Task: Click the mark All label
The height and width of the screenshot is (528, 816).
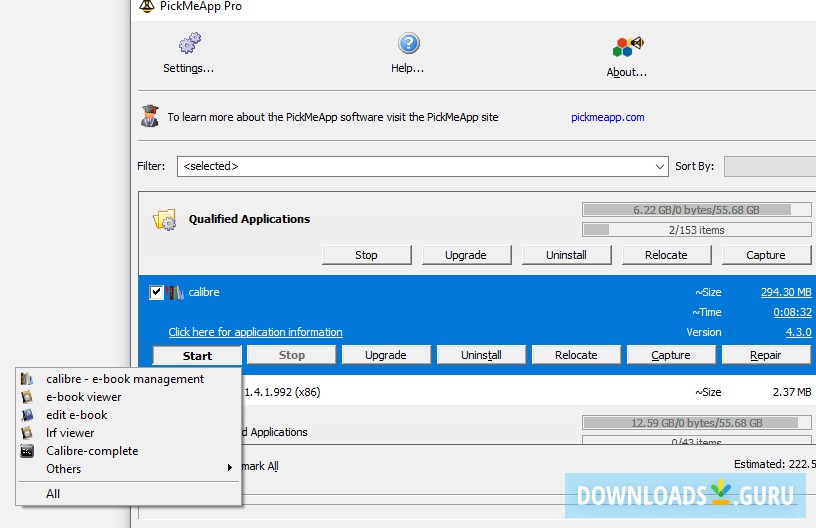Action: pos(260,466)
